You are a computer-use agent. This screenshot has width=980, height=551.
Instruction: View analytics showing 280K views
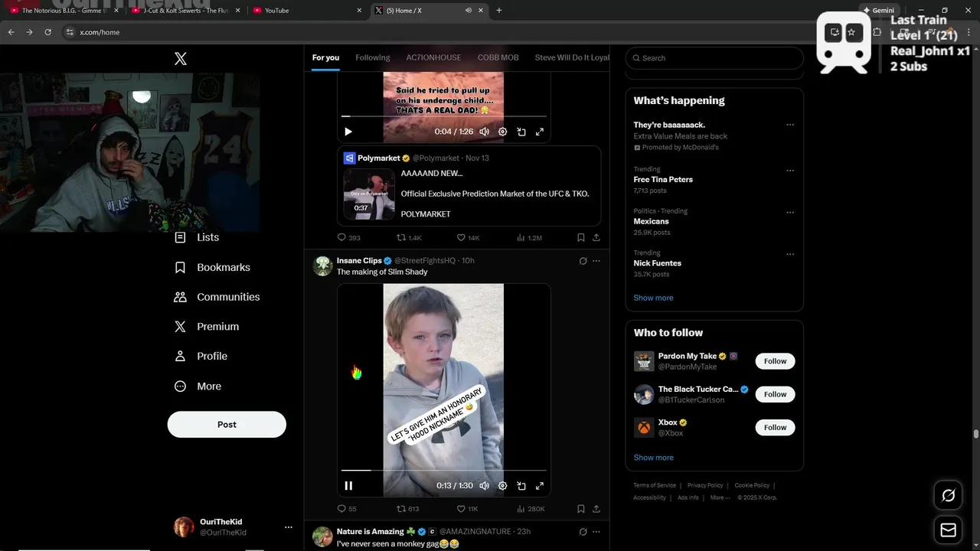pyautogui.click(x=531, y=509)
